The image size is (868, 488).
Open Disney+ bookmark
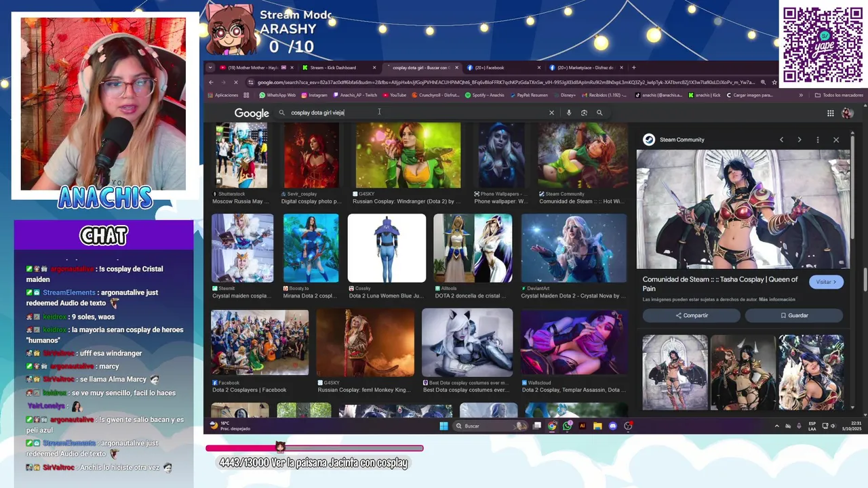pos(564,95)
